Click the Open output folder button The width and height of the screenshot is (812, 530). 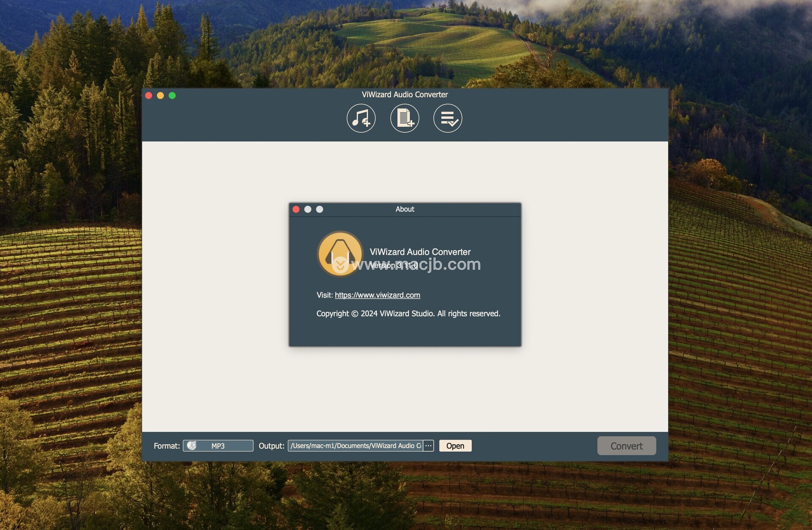(455, 446)
